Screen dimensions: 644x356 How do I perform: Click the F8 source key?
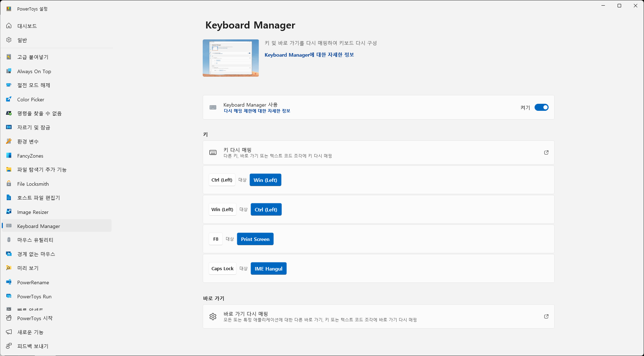[216, 239]
